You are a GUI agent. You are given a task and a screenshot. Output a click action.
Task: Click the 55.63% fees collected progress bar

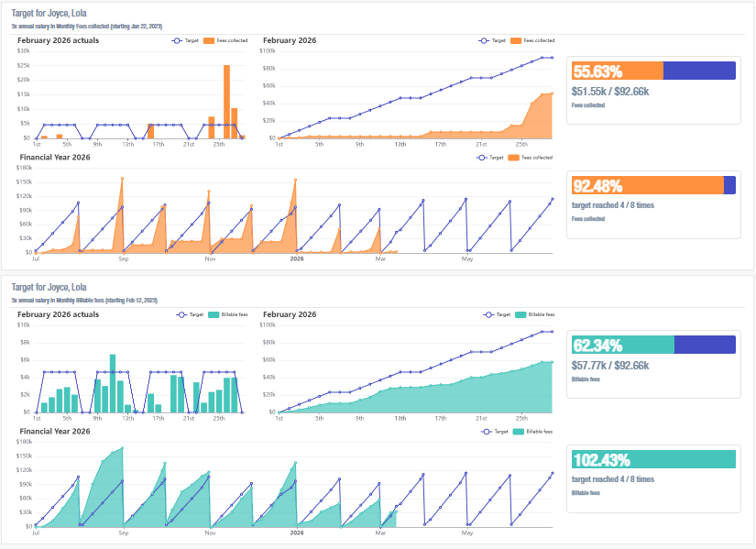tap(653, 71)
